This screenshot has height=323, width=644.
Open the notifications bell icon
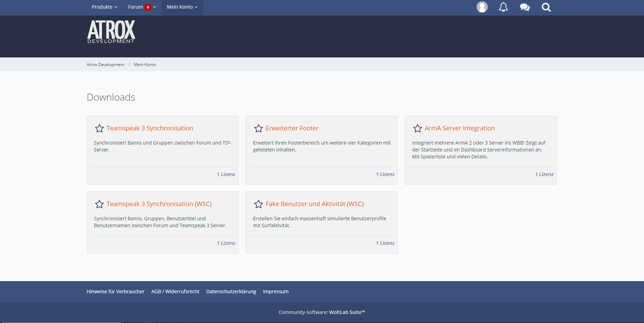click(503, 7)
